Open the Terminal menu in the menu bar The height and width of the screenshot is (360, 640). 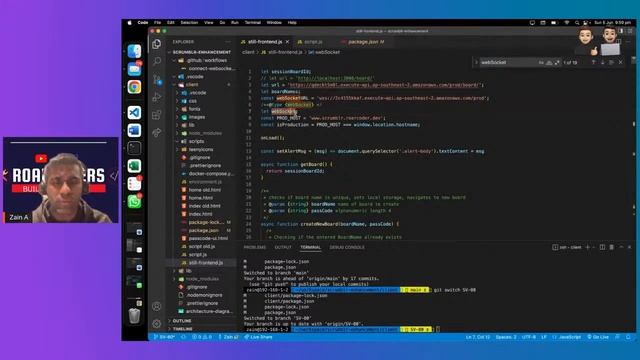click(253, 23)
